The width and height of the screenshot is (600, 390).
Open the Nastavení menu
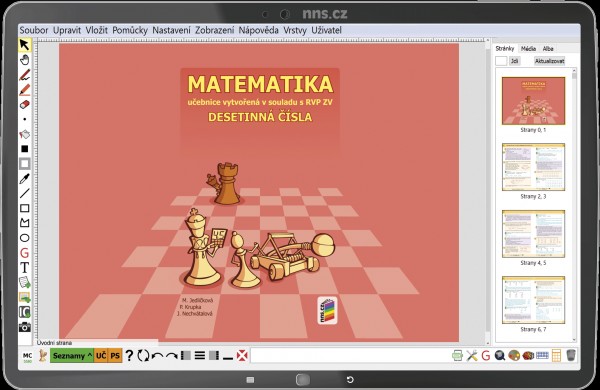[171, 30]
